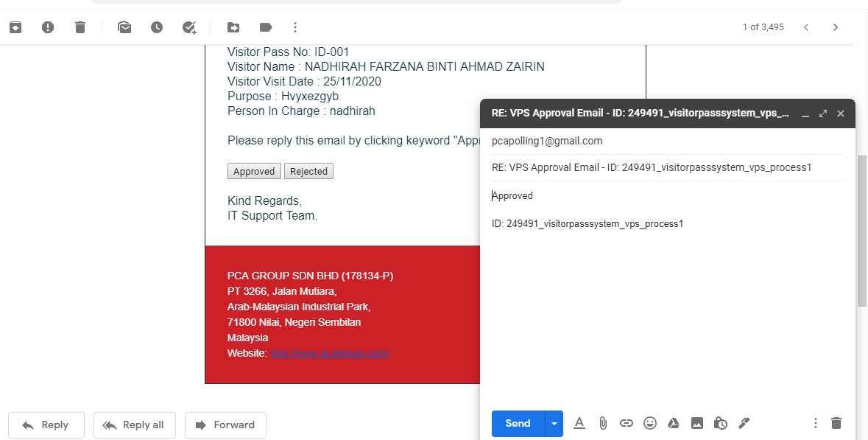The width and height of the screenshot is (868, 440).
Task: Report this email as spam
Action: [x=48, y=27]
